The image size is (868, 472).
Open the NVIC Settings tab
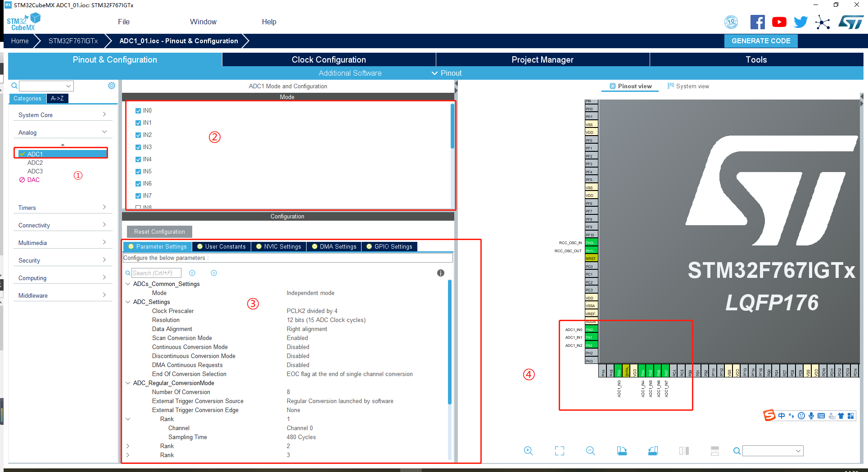[279, 246]
